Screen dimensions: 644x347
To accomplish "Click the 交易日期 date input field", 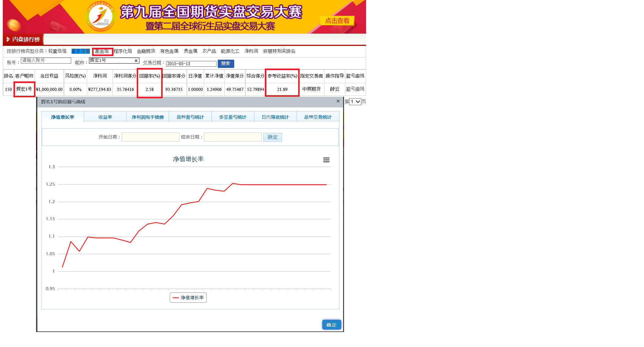I will tap(191, 64).
